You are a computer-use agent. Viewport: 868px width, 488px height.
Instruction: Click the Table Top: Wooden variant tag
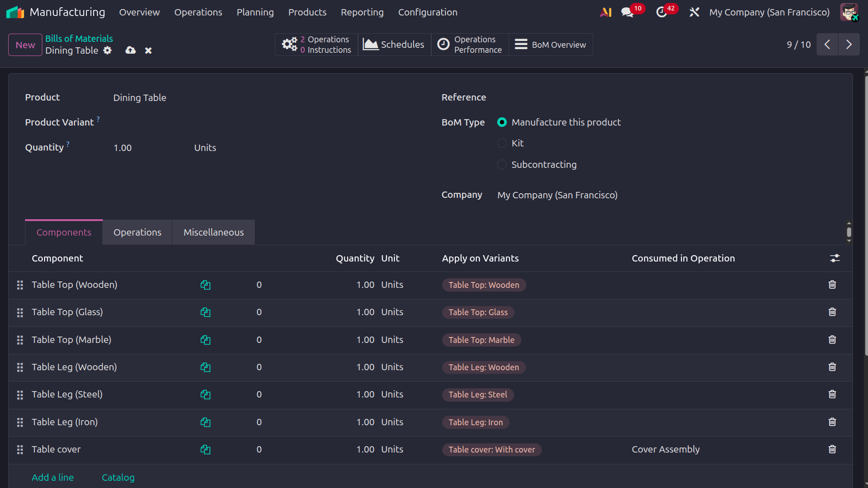(x=484, y=285)
